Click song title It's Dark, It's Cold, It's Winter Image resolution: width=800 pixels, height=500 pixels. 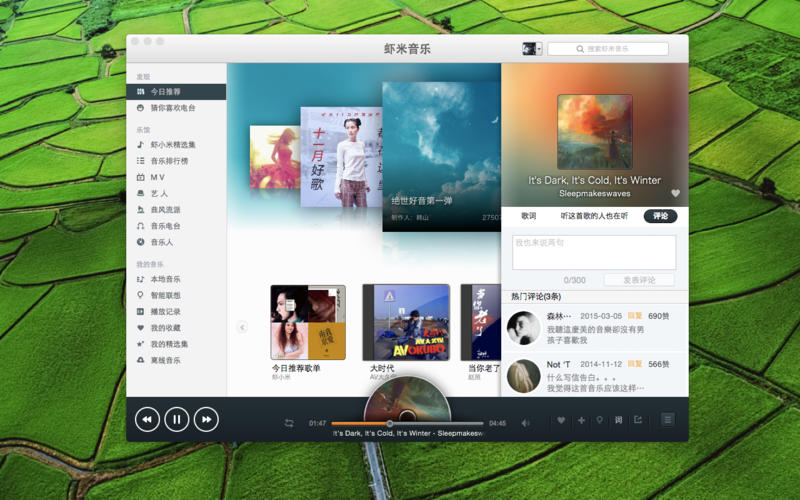pyautogui.click(x=594, y=180)
